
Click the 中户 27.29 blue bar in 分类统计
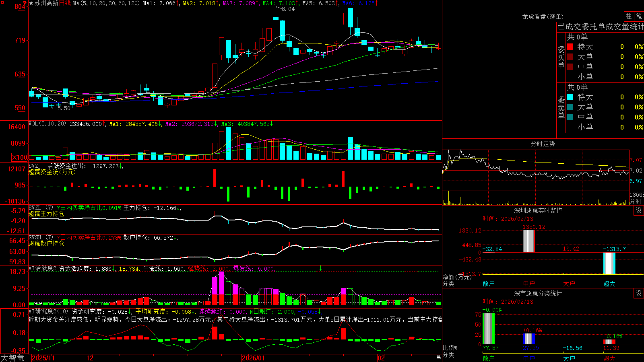tap(529, 339)
